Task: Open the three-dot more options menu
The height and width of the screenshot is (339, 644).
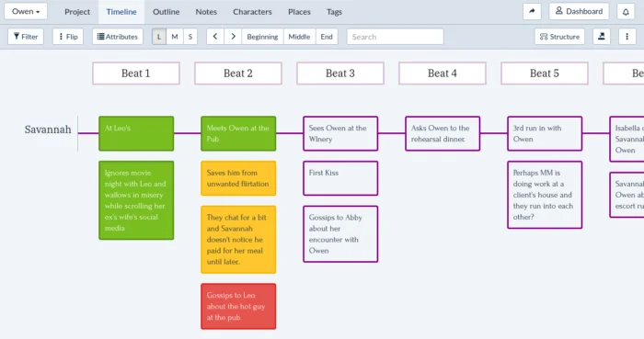Action: 627,37
